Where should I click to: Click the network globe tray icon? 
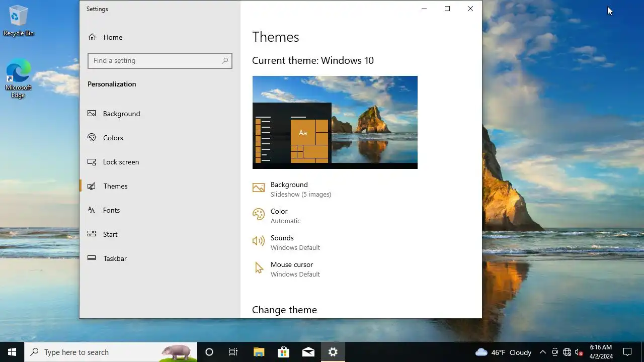(x=567, y=352)
